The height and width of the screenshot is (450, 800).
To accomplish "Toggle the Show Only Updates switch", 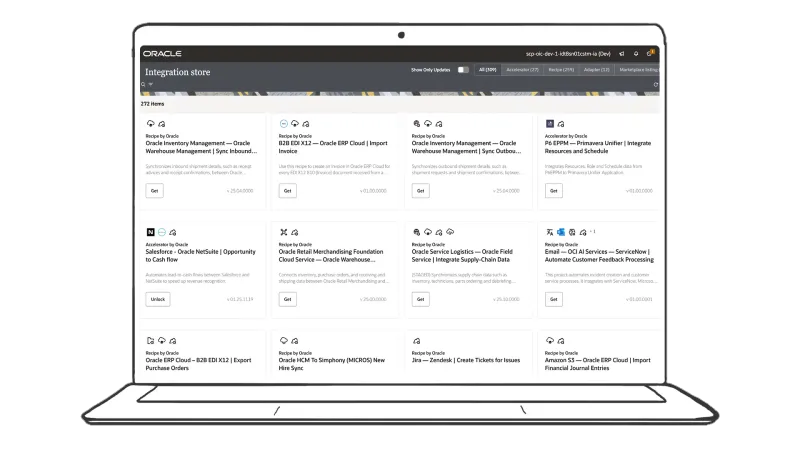I will point(463,70).
